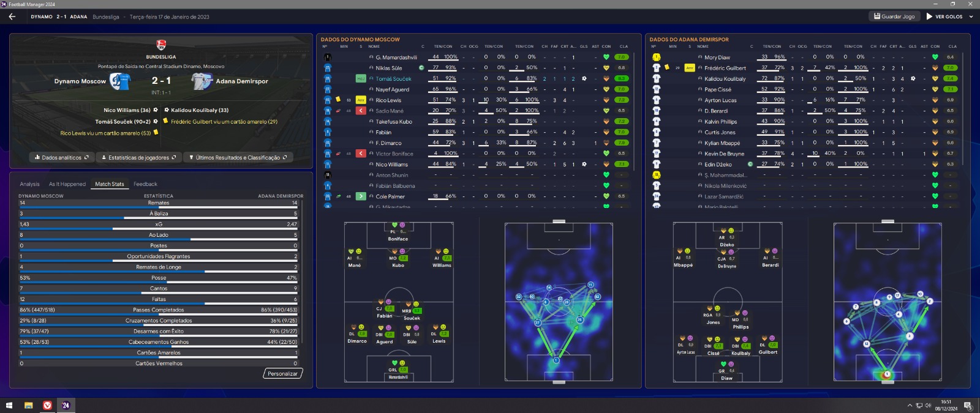Image resolution: width=980 pixels, height=413 pixels.
Task: Select goalkeeper Mamardashvili on the Dynamo formation pitch
Action: click(x=398, y=370)
